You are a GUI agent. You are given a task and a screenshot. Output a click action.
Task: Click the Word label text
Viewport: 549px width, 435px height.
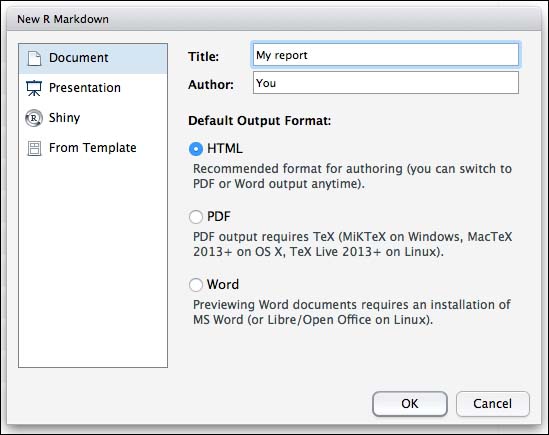click(223, 284)
